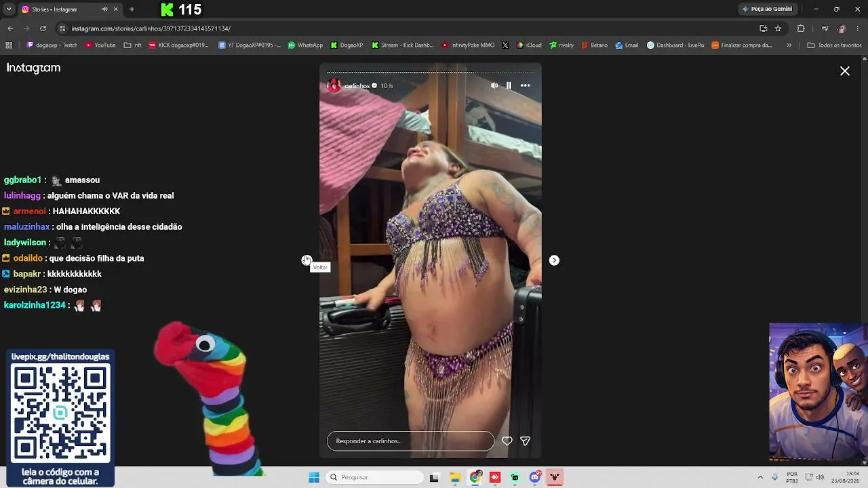Show hidden system tray icons
This screenshot has height=488, width=868.
(x=760, y=477)
